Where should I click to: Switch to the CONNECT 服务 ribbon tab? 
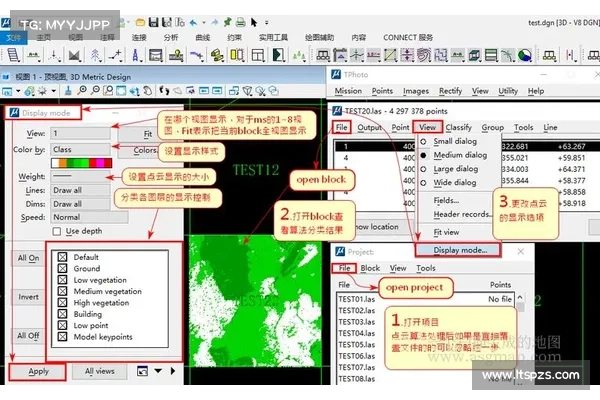408,38
